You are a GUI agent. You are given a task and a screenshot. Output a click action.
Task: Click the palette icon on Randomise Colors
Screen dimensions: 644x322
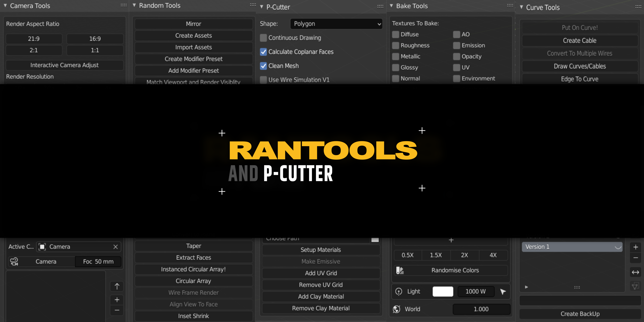(400, 270)
